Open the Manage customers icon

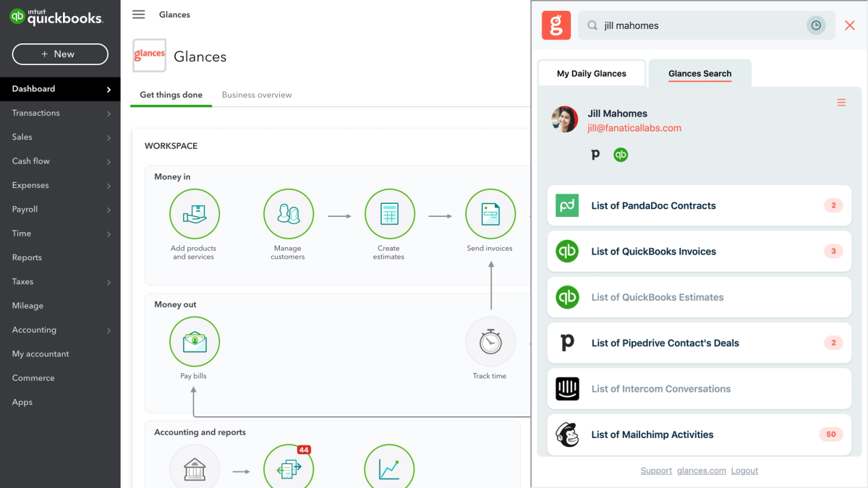(288, 214)
